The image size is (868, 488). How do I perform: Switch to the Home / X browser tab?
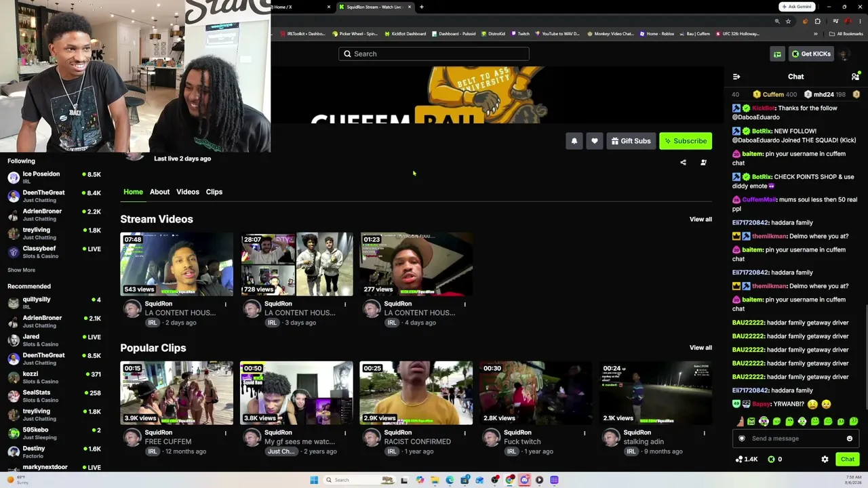298,7
